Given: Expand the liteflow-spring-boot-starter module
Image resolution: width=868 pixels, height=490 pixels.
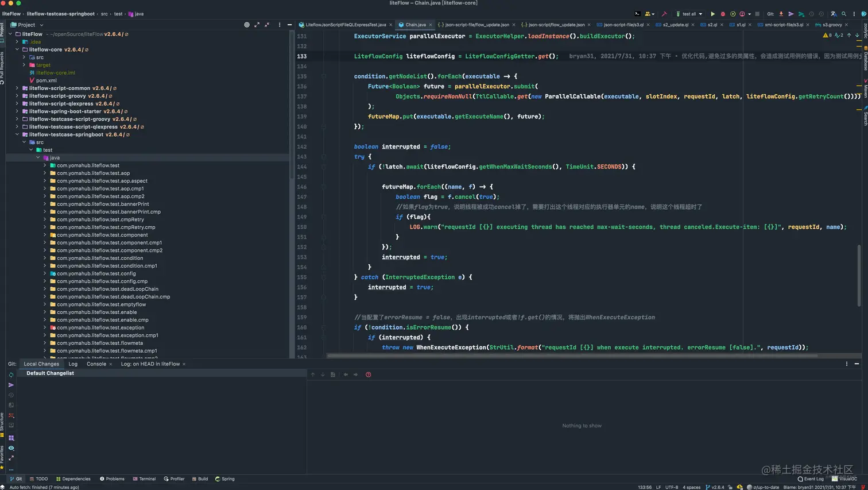Looking at the screenshot, I should point(17,111).
